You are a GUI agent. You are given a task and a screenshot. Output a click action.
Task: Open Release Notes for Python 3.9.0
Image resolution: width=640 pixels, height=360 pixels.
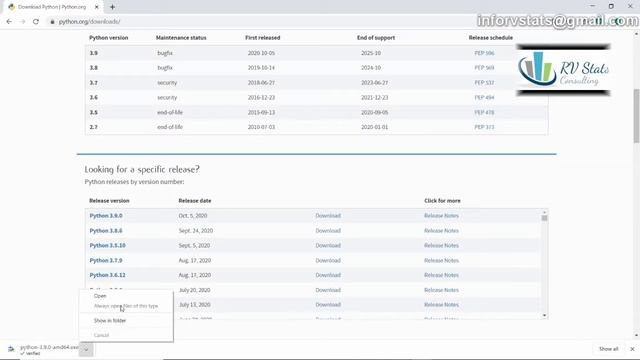coord(441,216)
